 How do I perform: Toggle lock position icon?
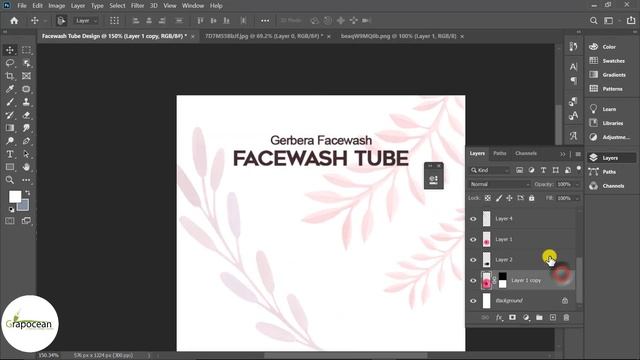point(509,198)
